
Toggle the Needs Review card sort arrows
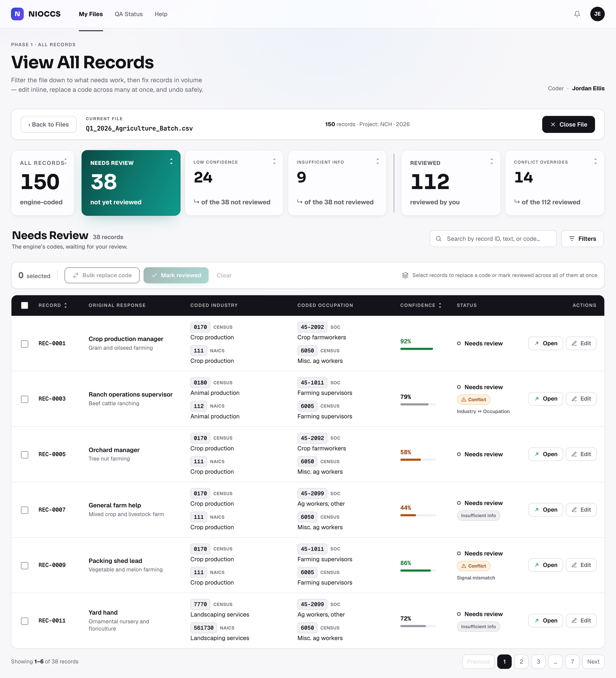tap(171, 161)
